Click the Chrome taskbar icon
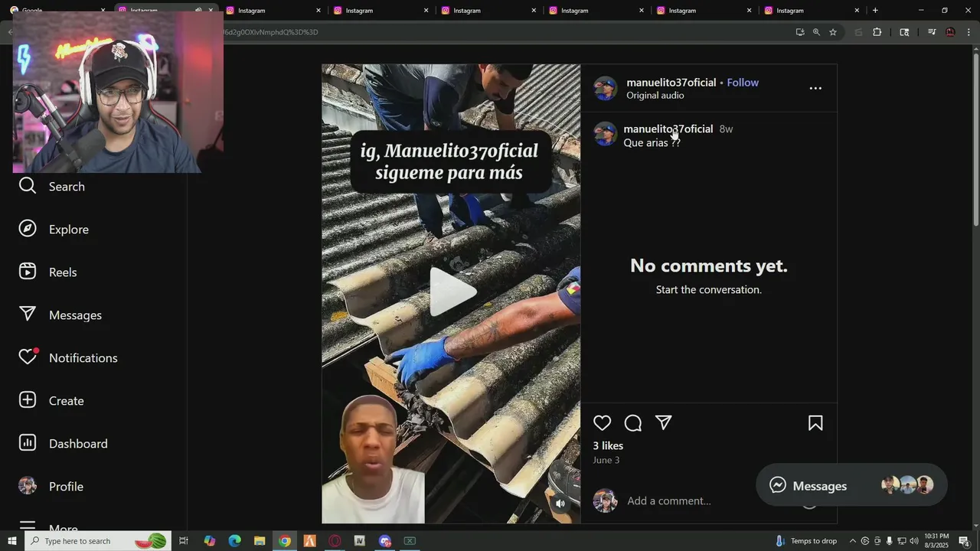980x551 pixels. tap(285, 541)
